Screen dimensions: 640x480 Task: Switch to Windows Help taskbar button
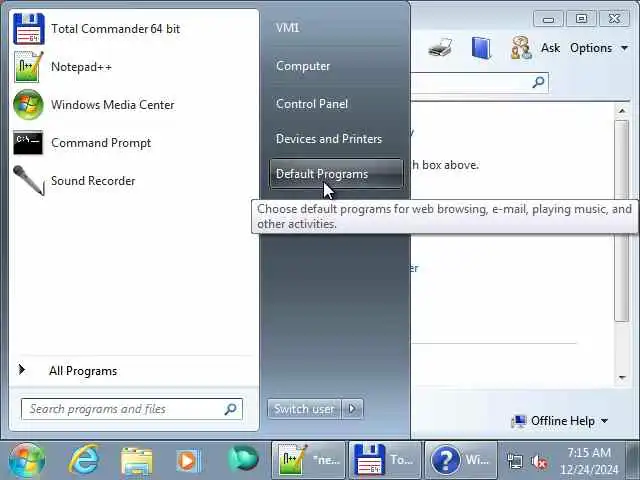click(x=461, y=460)
